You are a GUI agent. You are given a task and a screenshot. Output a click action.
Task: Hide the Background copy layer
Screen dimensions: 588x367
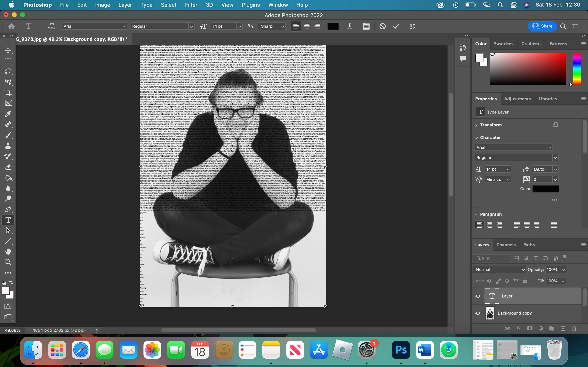478,313
